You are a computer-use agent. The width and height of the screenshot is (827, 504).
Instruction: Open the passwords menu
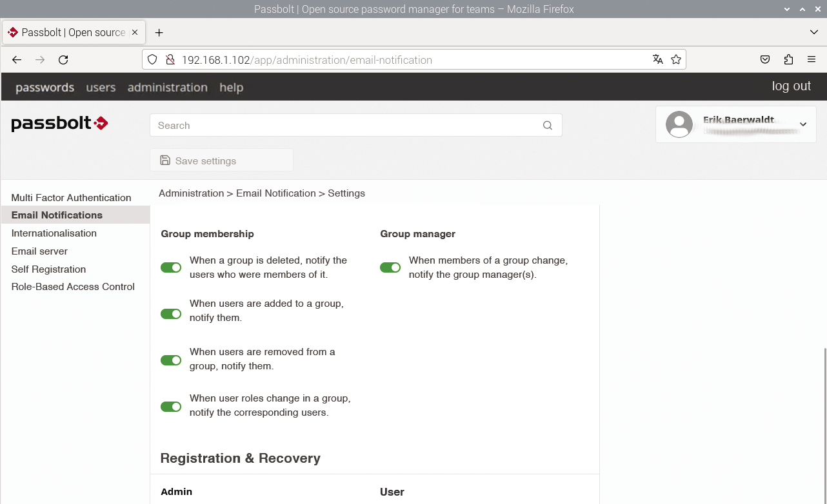coord(45,88)
